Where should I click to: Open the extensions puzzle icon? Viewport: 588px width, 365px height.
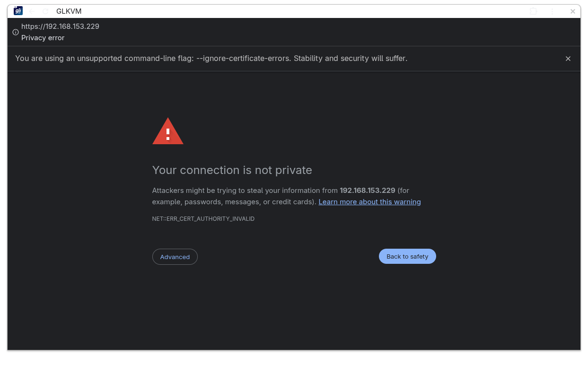[x=533, y=11]
